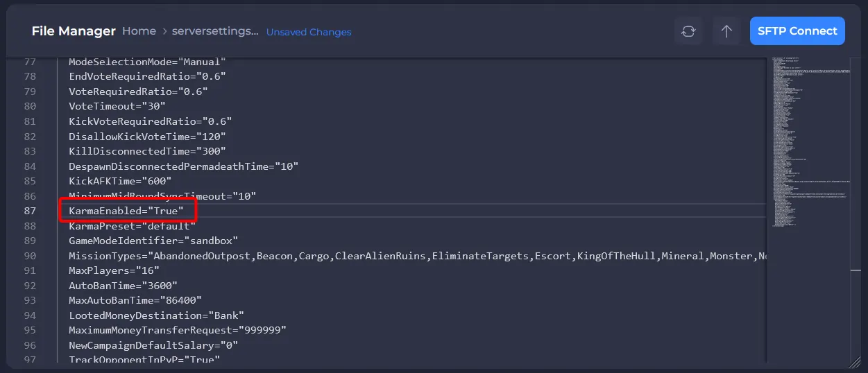This screenshot has height=373, width=868.
Task: Click the code minimap preview
Action: coord(807,142)
